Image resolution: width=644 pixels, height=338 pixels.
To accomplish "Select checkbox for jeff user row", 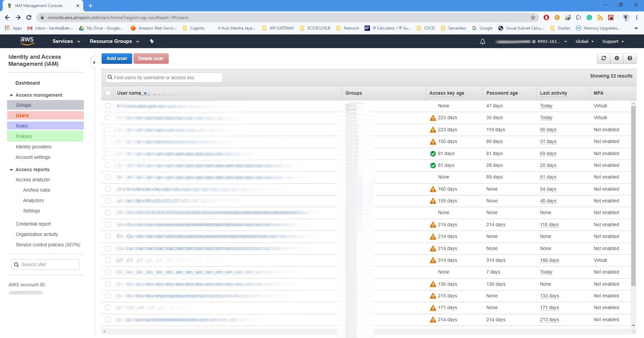I will (x=107, y=260).
